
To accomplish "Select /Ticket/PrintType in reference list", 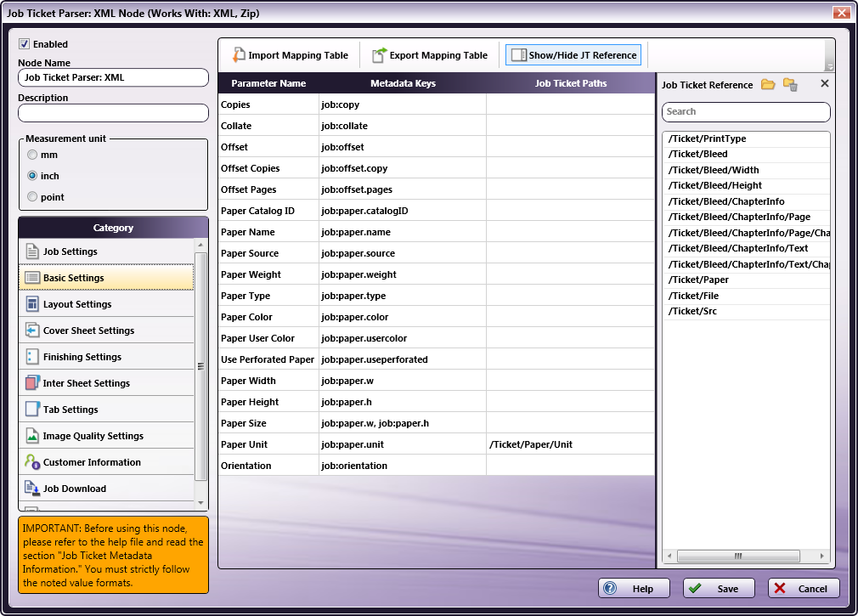I will pos(746,139).
